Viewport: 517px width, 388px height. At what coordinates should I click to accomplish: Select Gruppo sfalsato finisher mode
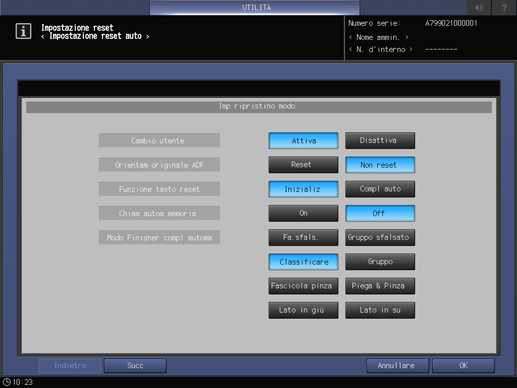(x=380, y=237)
